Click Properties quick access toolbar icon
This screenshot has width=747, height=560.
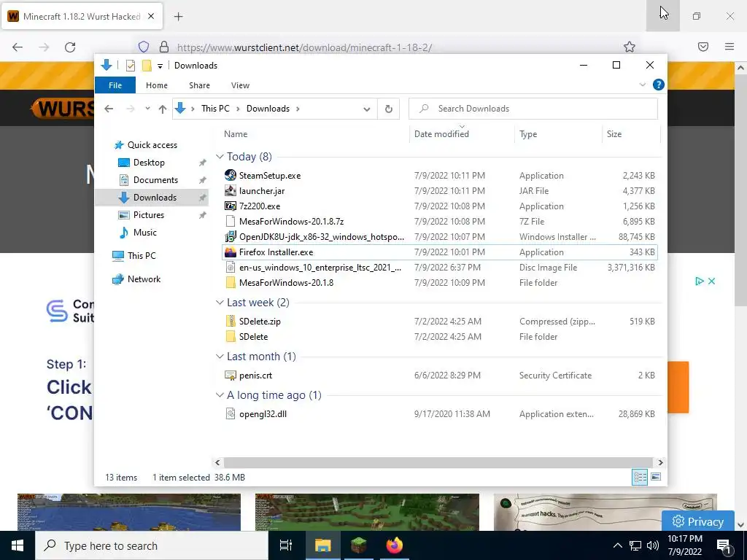(131, 66)
